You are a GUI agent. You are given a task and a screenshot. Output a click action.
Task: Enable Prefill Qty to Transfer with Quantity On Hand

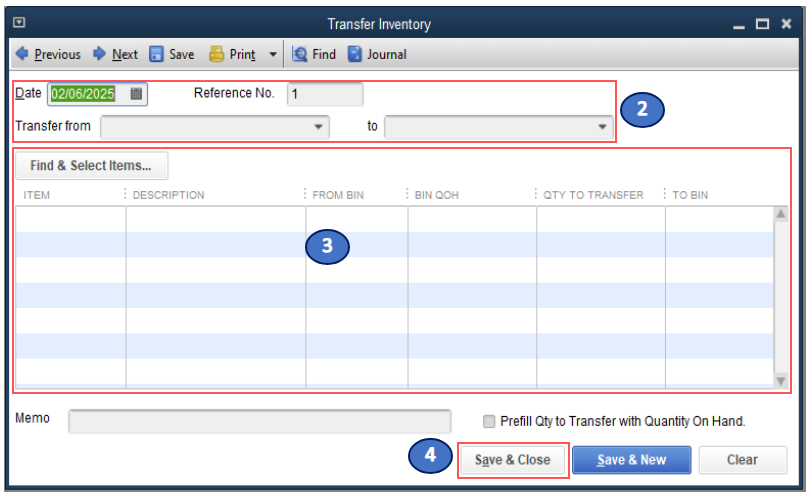coord(489,421)
